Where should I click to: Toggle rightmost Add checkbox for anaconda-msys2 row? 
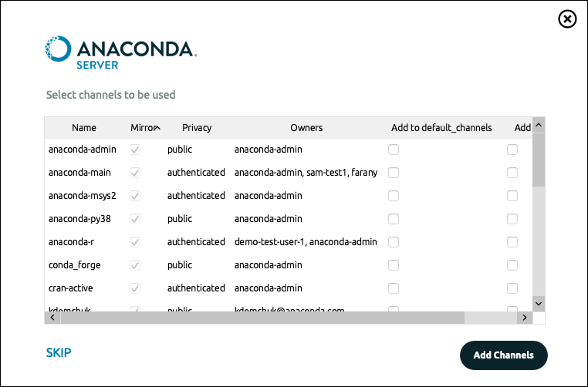point(512,196)
